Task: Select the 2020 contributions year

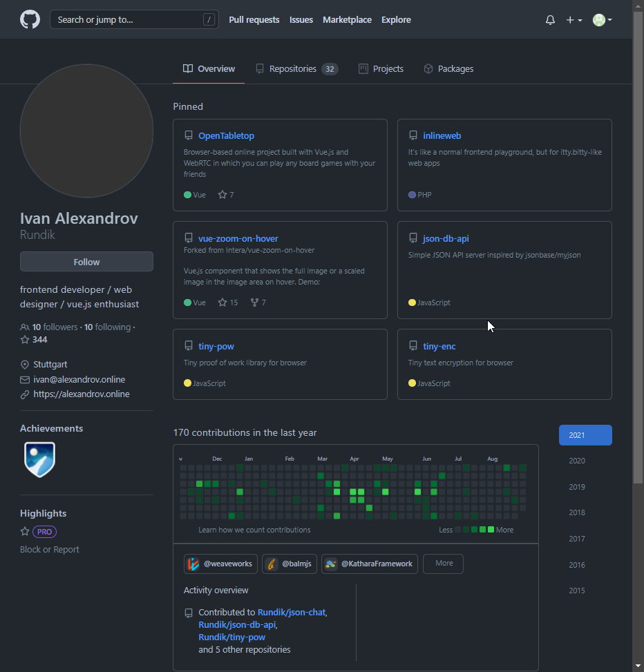Action: [x=577, y=461]
